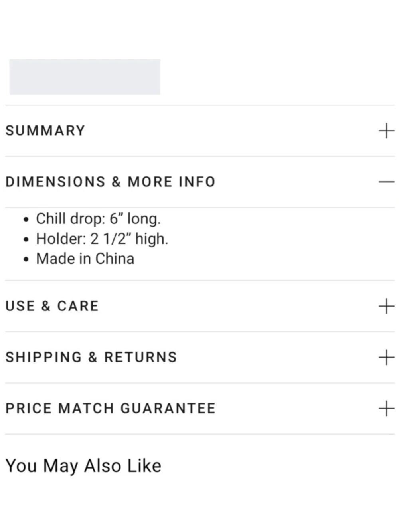Select the PRICE MATCH GUARANTEE heading text
399x532 pixels.
pyautogui.click(x=111, y=409)
